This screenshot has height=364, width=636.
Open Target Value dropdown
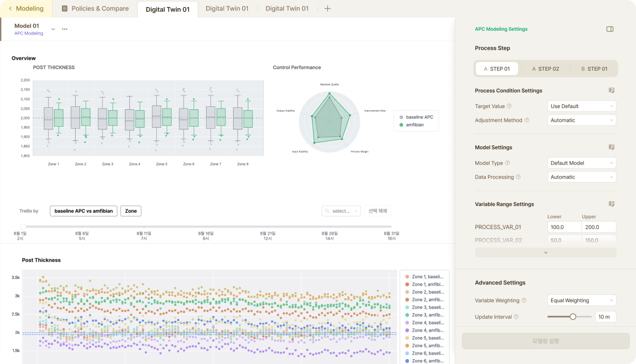point(582,106)
